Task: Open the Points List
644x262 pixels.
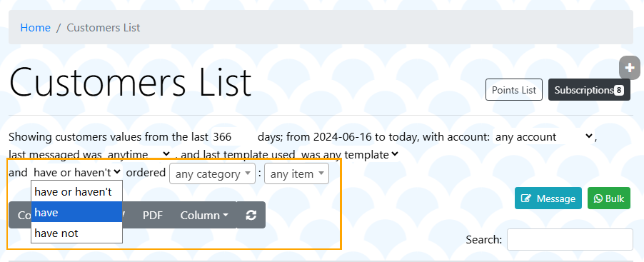Action: 514,90
